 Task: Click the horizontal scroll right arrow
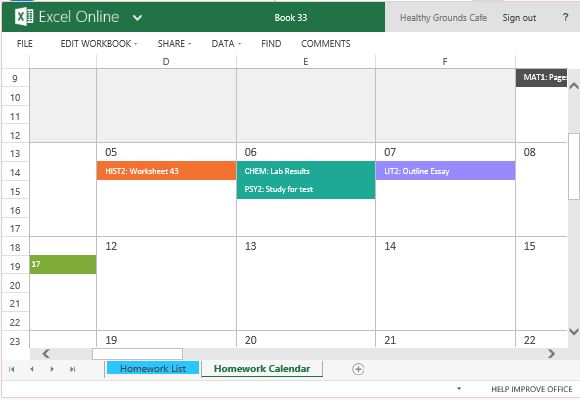pos(552,354)
